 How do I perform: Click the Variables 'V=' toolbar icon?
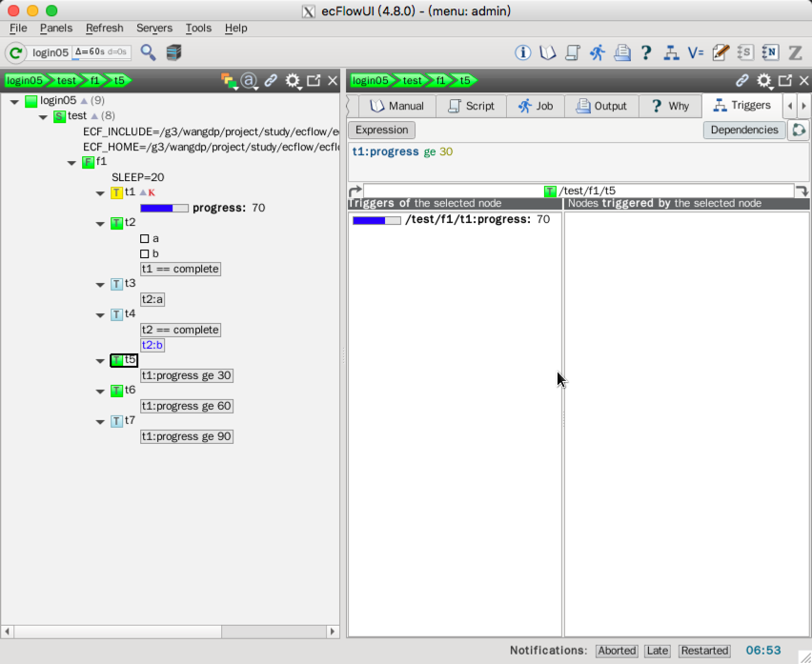point(696,52)
